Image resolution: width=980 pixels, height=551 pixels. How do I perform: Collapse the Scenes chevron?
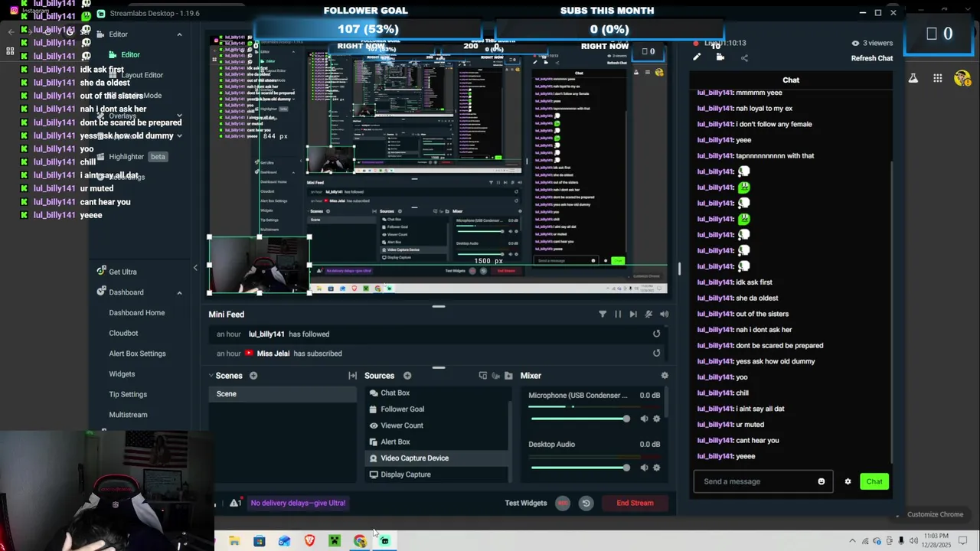tap(211, 376)
